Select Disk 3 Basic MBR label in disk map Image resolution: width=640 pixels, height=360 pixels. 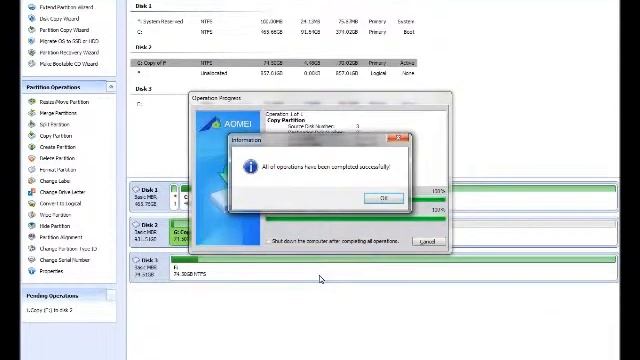point(149,267)
